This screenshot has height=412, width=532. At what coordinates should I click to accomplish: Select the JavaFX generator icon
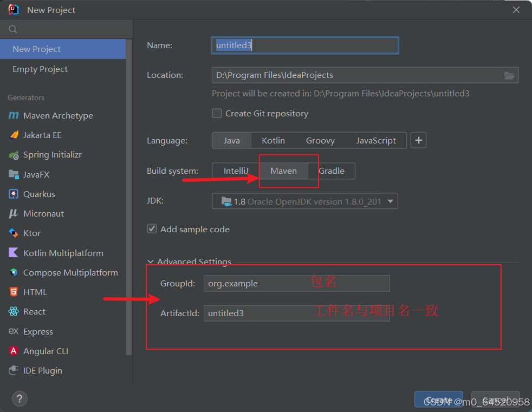pos(14,174)
